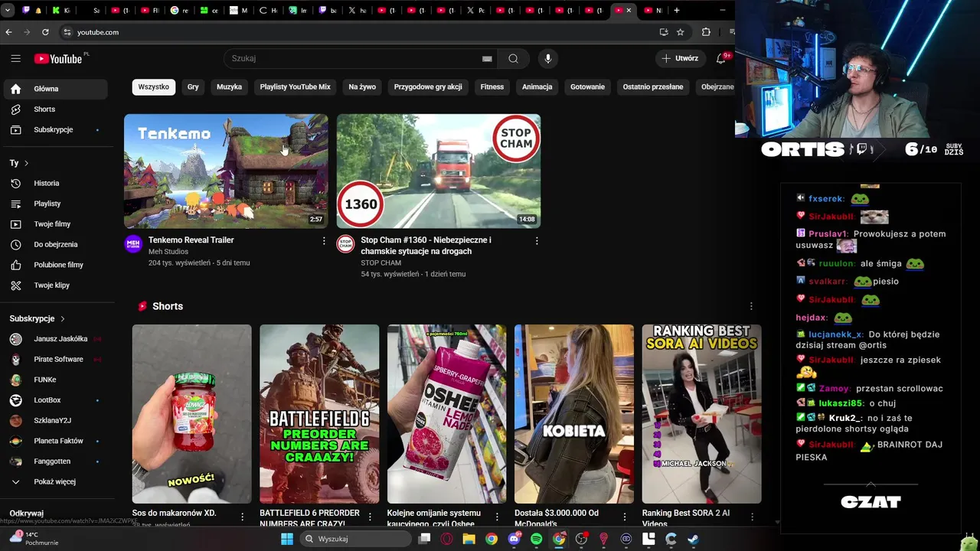Select the Gotowanie filter chip

pos(587,86)
